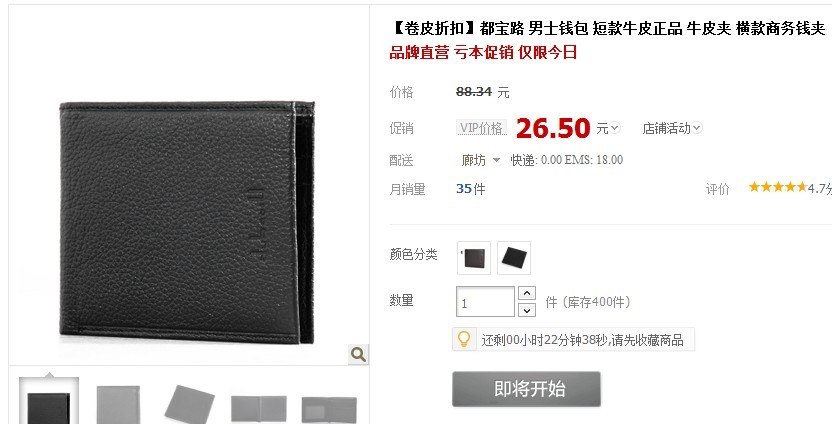The image size is (832, 424).
Task: Click the main wallet product image
Action: 187,222
